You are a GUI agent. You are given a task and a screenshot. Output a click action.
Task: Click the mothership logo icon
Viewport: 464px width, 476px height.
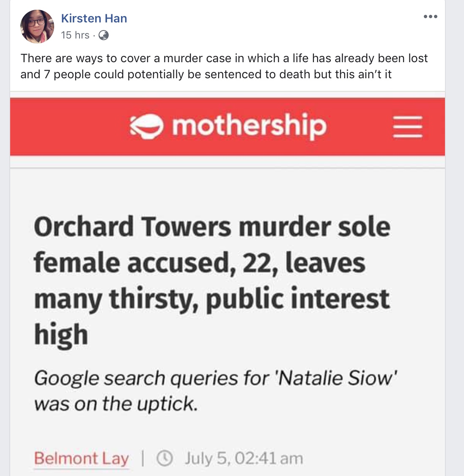point(146,127)
